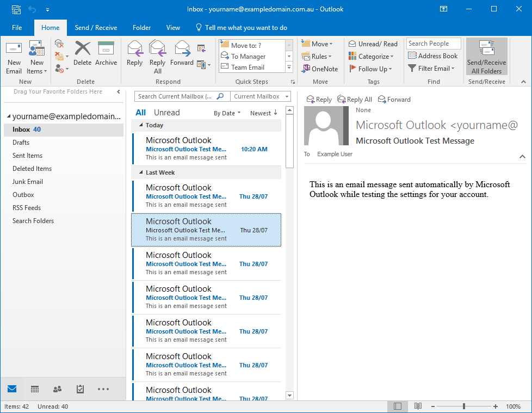Viewport: 532px width, 413px height.
Task: Open Calendar view in navigation bar
Action: (35, 389)
